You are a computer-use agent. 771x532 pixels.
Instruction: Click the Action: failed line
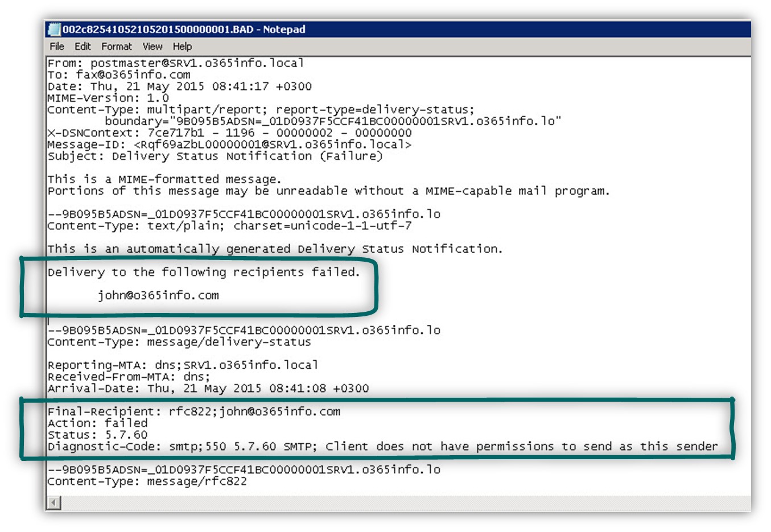tap(97, 423)
